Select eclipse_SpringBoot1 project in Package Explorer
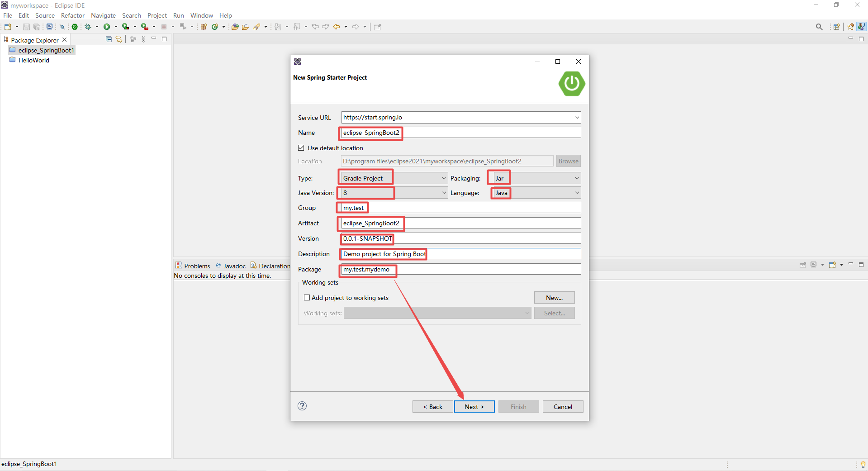The height and width of the screenshot is (471, 868). 42,50
